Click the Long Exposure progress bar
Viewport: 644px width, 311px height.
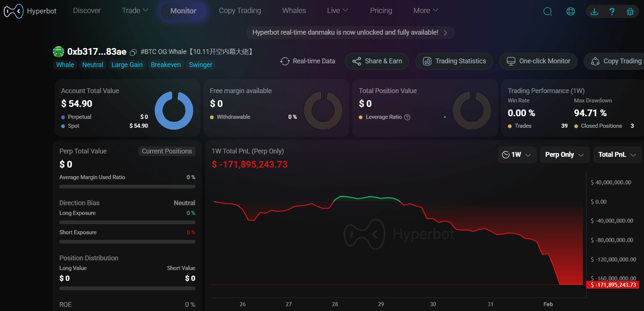coord(127,222)
